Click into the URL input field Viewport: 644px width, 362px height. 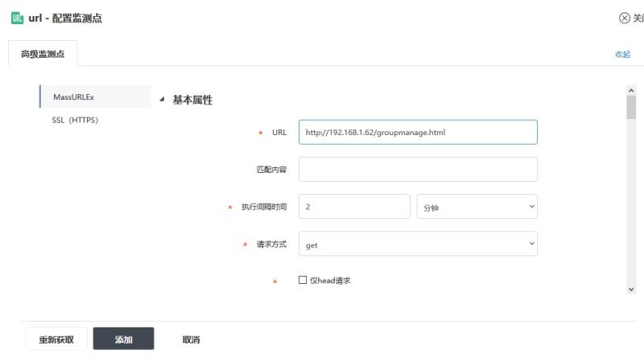[x=417, y=132]
